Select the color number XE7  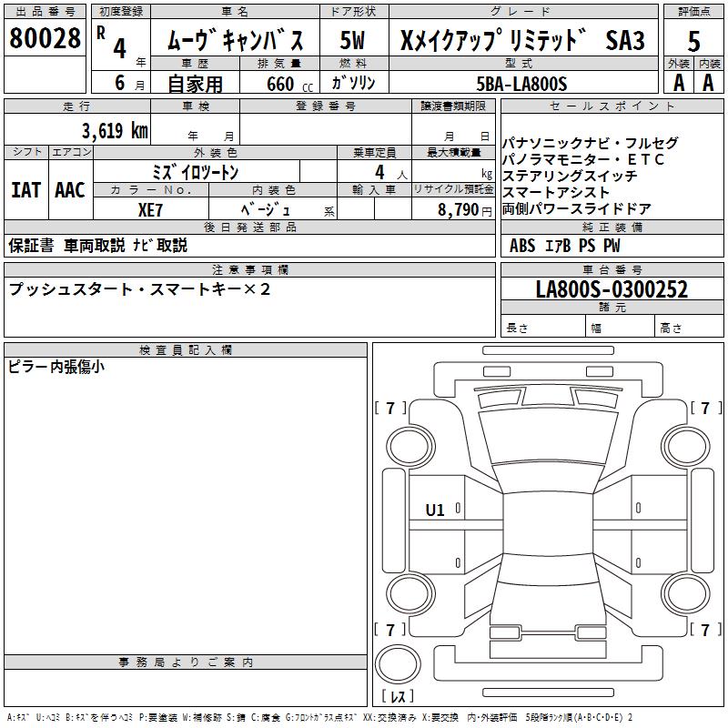click(150, 210)
